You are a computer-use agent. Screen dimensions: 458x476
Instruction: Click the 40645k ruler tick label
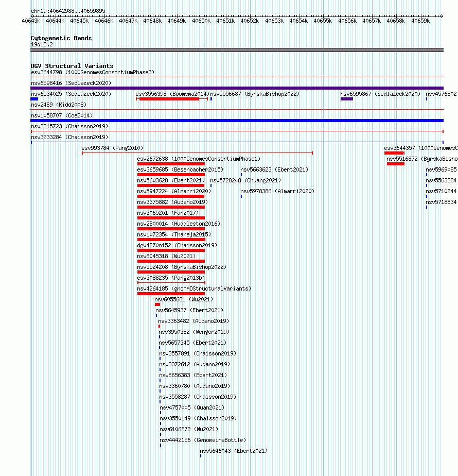point(79,21)
